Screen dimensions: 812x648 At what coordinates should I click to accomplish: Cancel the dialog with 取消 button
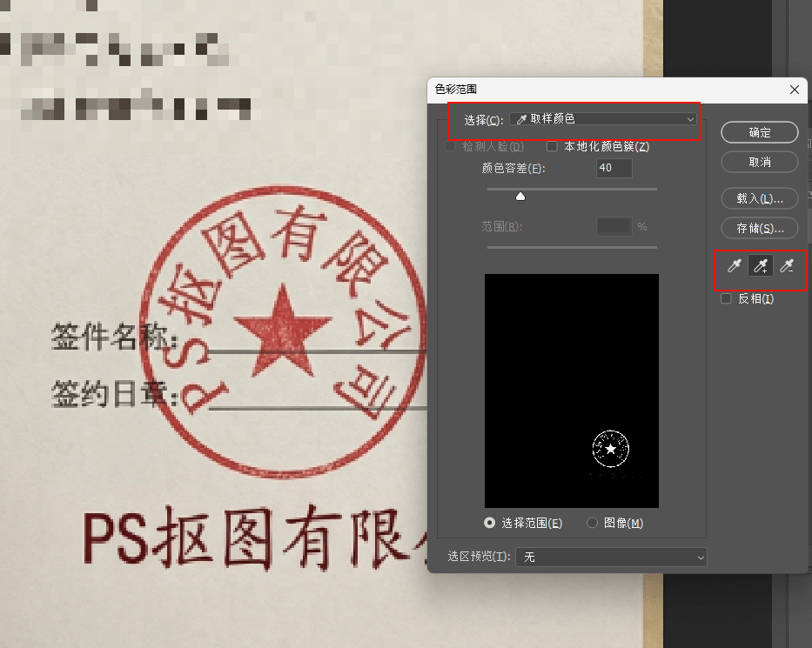point(759,162)
